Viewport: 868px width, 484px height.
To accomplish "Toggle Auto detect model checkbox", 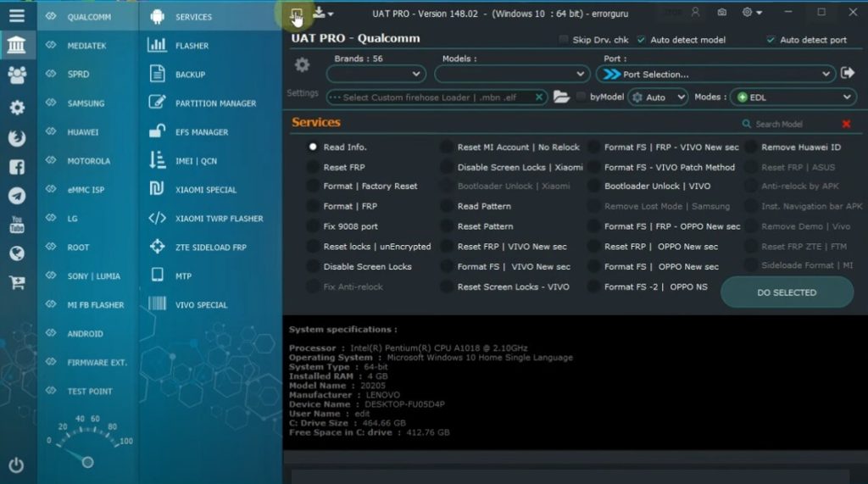I will (641, 39).
